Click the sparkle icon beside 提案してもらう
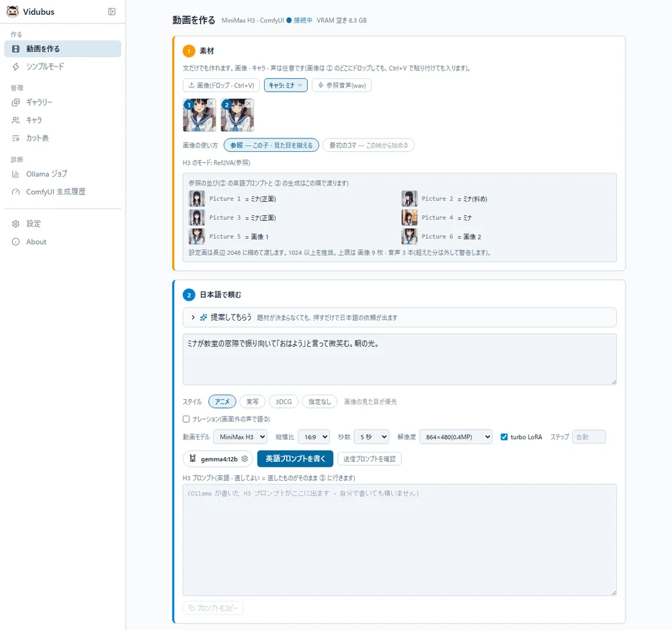The height and width of the screenshot is (630, 672). click(x=204, y=317)
